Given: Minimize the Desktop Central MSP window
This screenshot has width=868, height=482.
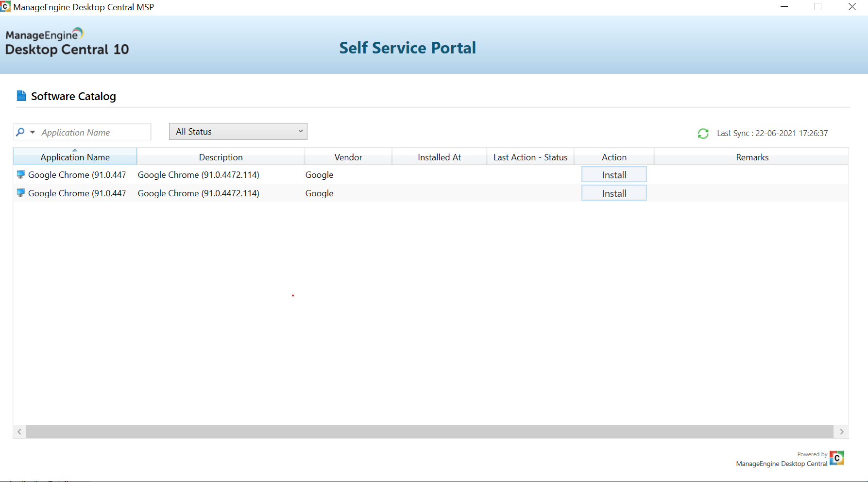Looking at the screenshot, I should point(784,7).
